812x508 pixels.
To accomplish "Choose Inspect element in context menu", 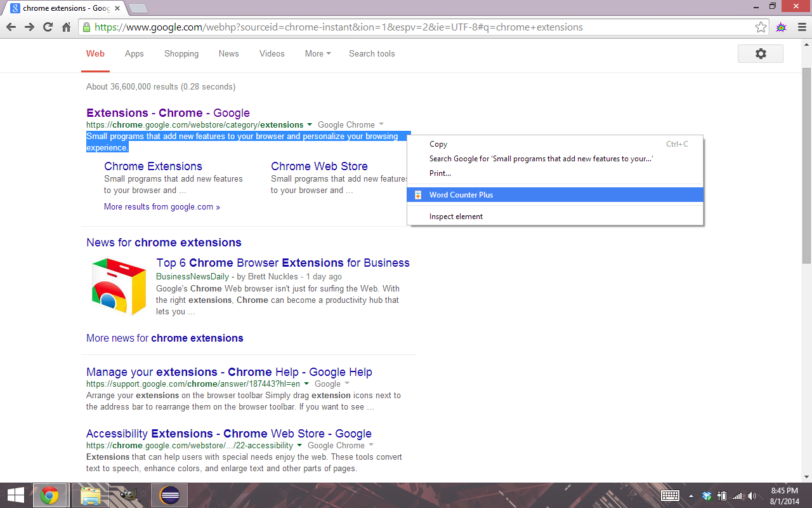I will tap(555, 217).
